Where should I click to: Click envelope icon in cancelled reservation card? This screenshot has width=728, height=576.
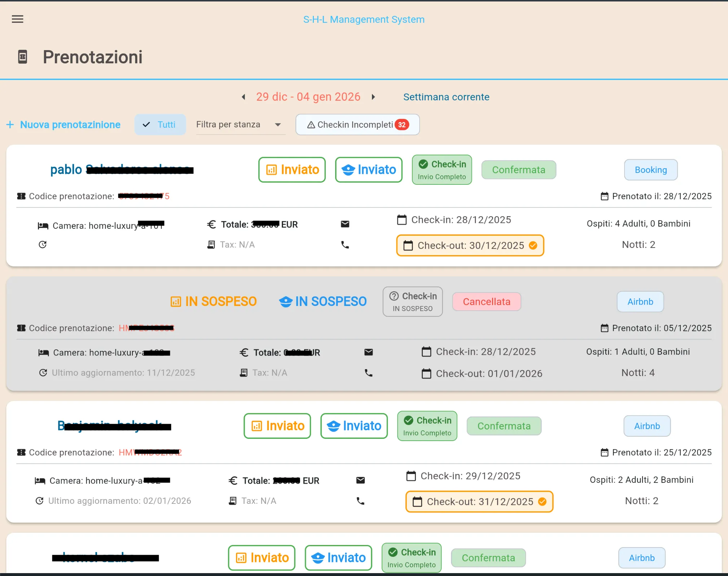pyautogui.click(x=368, y=352)
